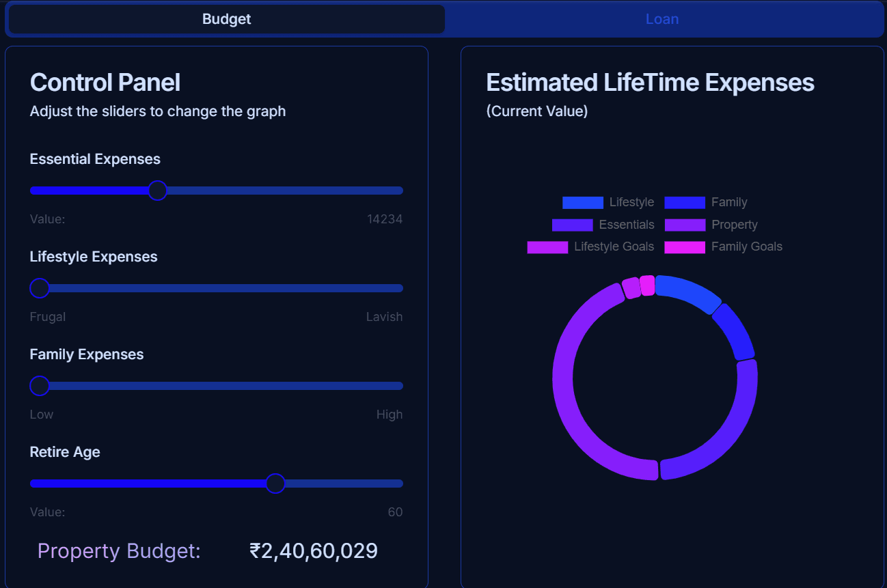Toggle Property legend color box
This screenshot has height=588, width=887.
click(x=685, y=225)
